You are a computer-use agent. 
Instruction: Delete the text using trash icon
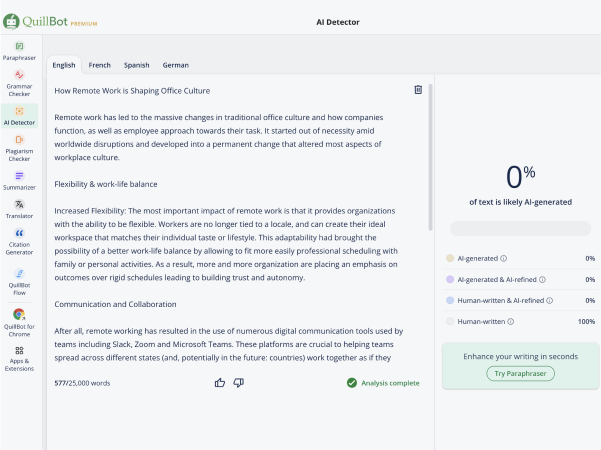tap(418, 90)
